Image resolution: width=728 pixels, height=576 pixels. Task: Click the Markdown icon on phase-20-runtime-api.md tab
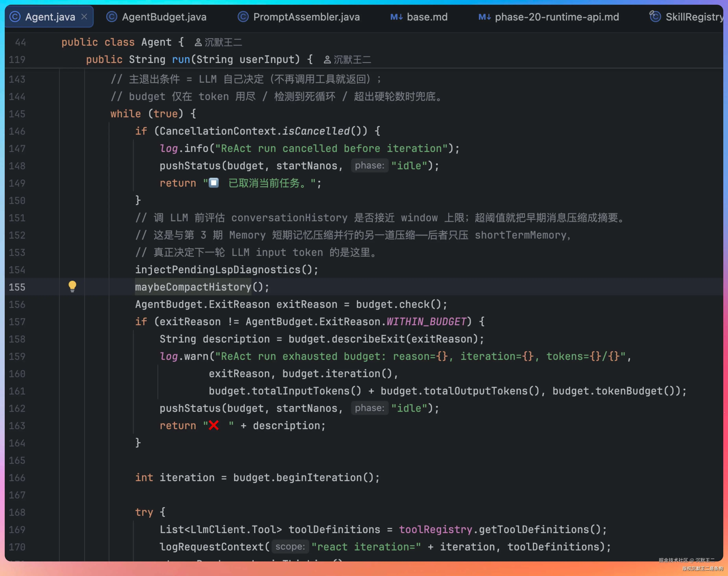485,17
